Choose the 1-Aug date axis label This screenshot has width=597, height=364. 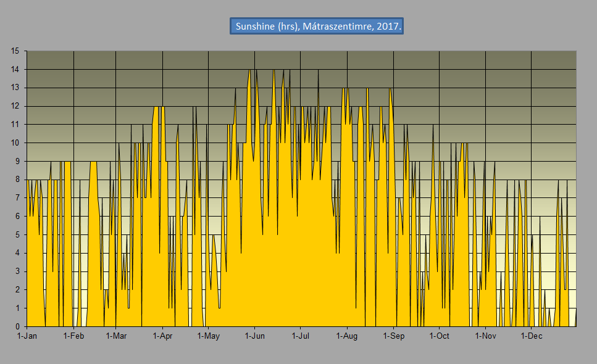(x=347, y=336)
